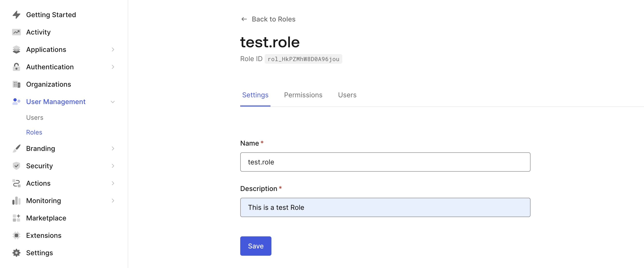644x268 pixels.
Task: Open Users under User Management
Action: click(35, 118)
